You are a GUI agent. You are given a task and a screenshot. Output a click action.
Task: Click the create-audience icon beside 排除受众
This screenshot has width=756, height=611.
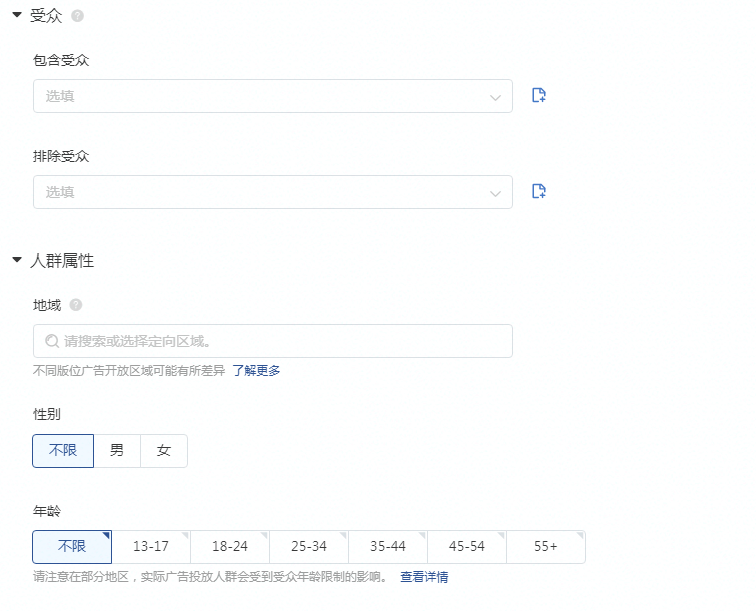tap(539, 191)
